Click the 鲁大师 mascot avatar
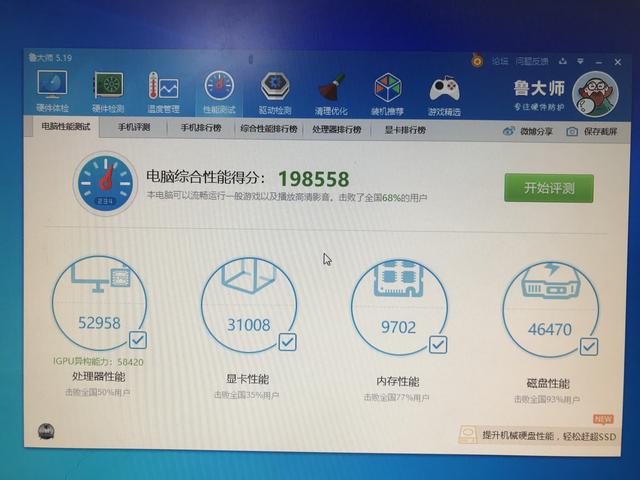This screenshot has width=640, height=480. [x=595, y=95]
